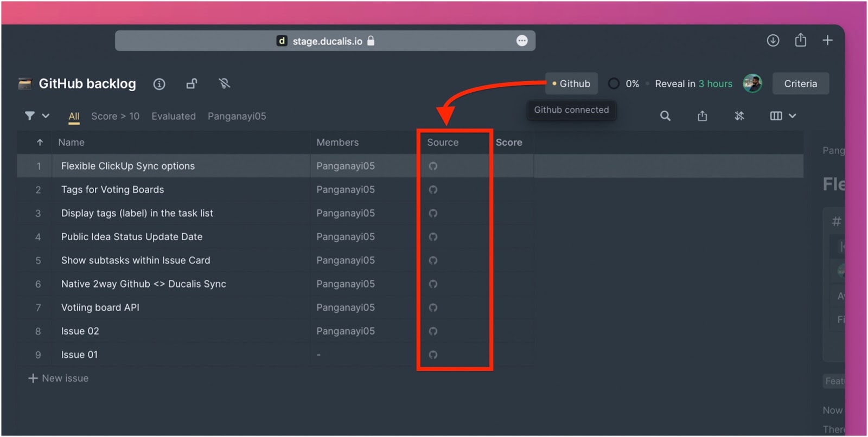This screenshot has height=437, width=868.
Task: Click the export share icon in table toolbar
Action: [702, 115]
